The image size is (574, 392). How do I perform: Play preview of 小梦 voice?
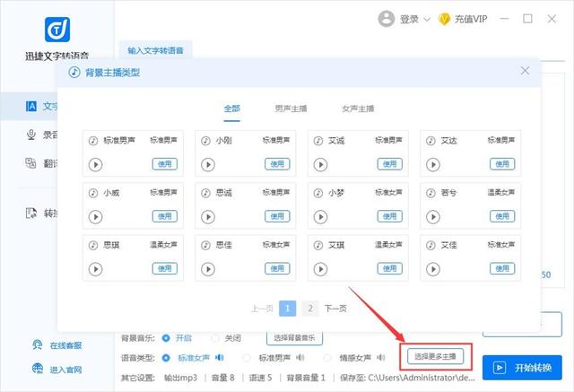click(x=321, y=217)
